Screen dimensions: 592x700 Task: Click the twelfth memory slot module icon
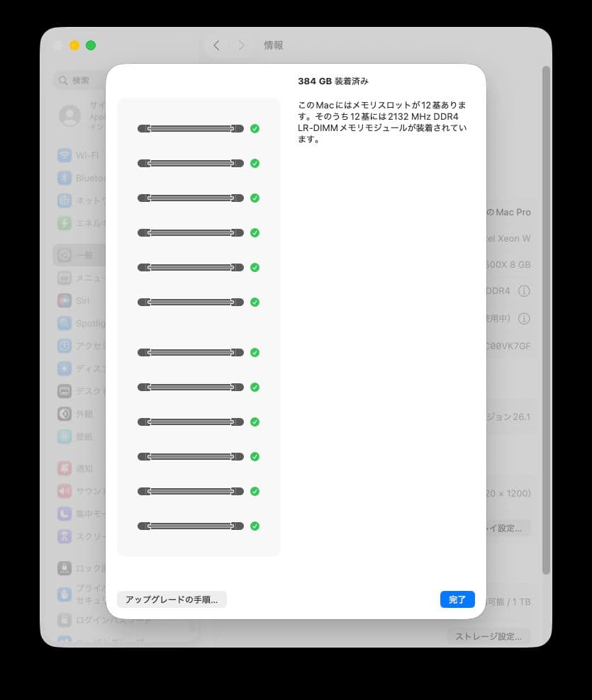[191, 526]
